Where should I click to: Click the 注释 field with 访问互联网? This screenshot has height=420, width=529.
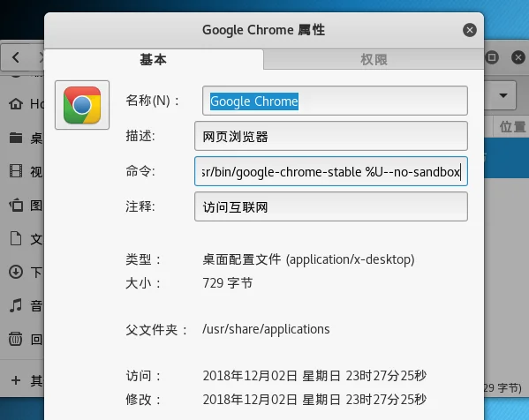point(331,206)
